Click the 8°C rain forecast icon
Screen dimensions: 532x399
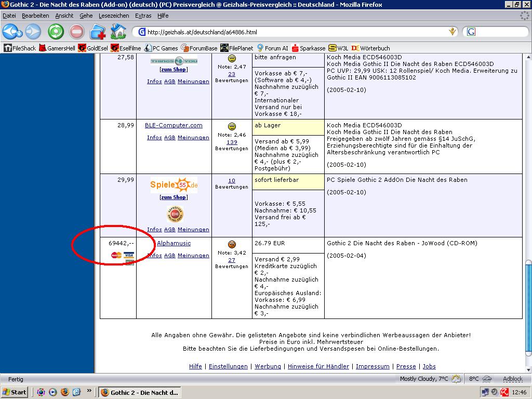(487, 379)
